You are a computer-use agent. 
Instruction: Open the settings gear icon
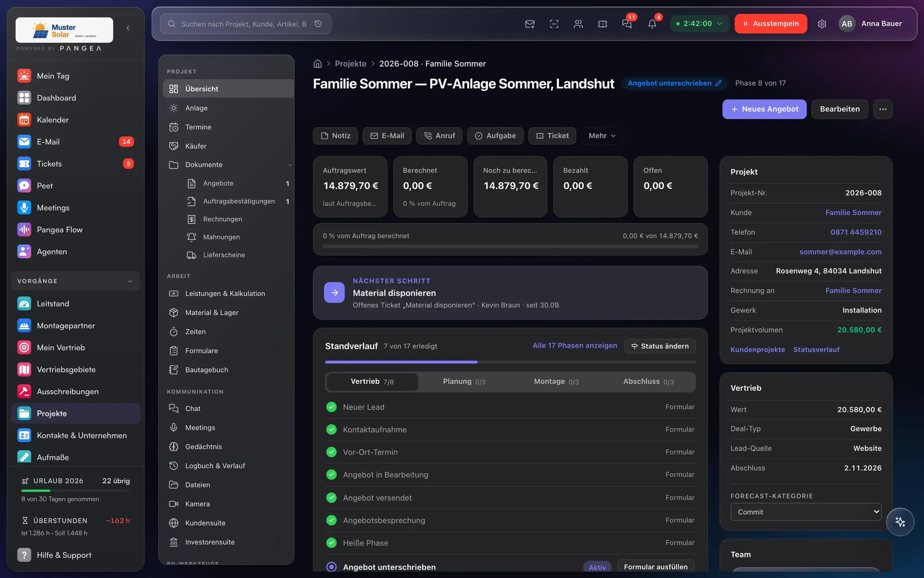(x=822, y=24)
